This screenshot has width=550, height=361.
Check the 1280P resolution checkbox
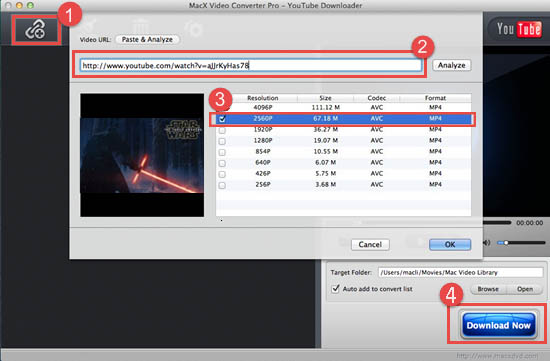(222, 141)
